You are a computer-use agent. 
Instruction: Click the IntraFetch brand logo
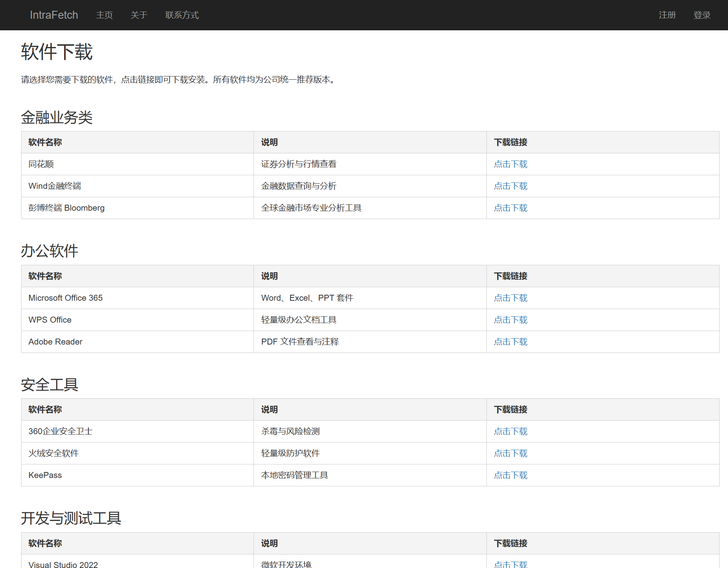pos(53,15)
